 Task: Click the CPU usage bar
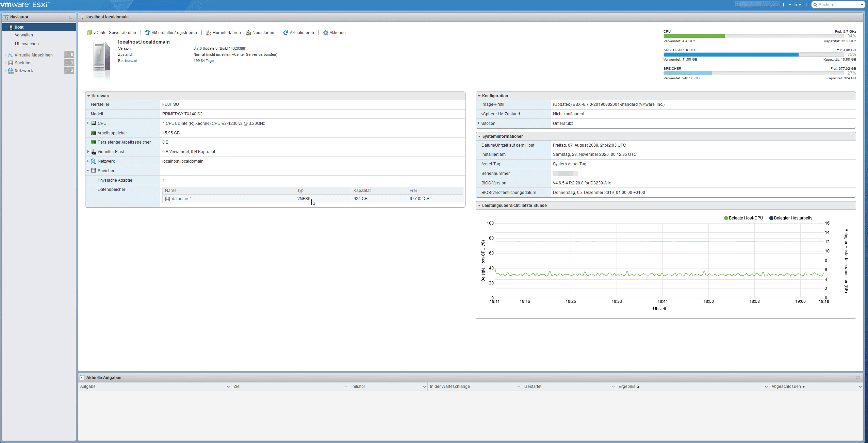[753, 36]
